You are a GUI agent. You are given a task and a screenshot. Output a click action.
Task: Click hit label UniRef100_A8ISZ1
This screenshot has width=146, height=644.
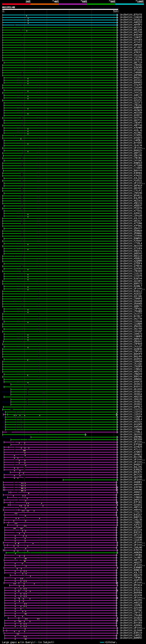[x=131, y=27]
